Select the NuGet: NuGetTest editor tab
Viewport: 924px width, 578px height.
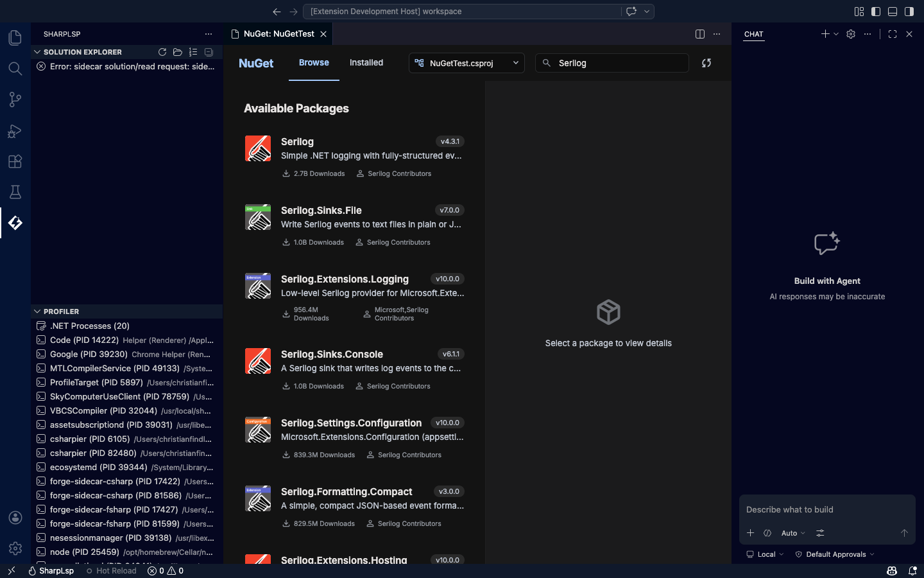(278, 34)
